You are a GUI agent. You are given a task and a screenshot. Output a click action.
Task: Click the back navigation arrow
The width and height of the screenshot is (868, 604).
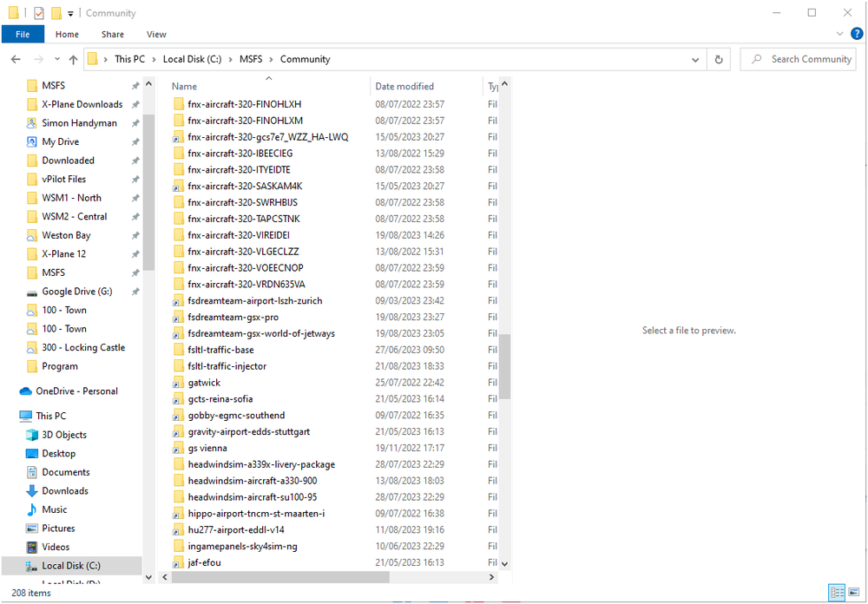click(15, 59)
